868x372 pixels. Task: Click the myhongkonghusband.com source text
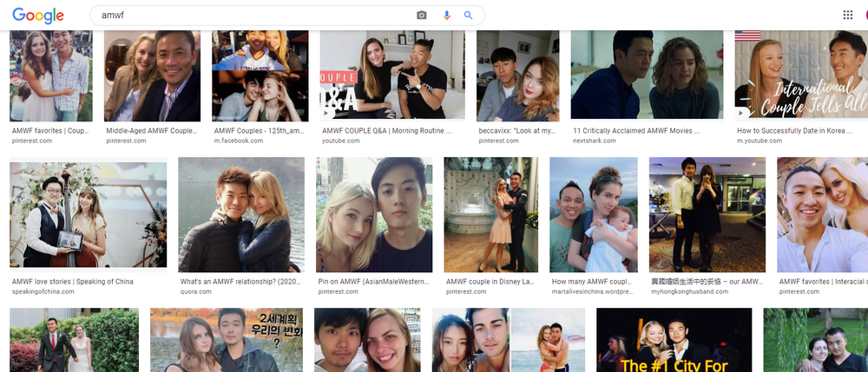[x=690, y=291]
